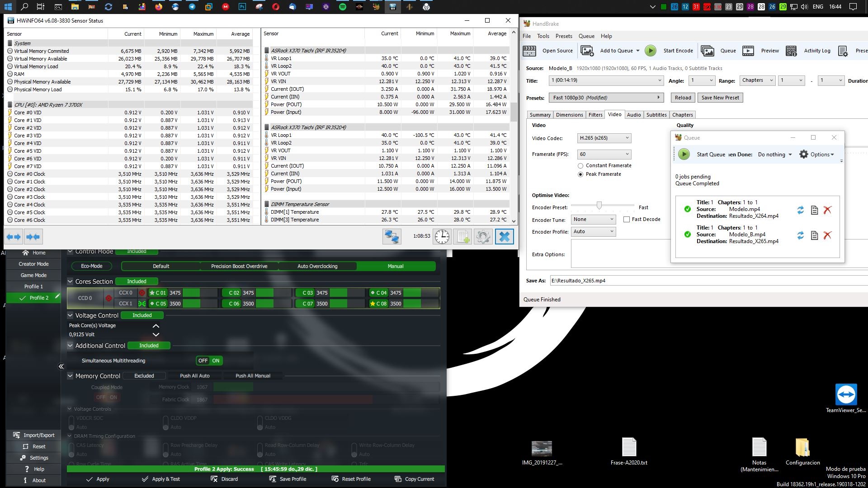Open Framerate FPS 60 dropdown
Image resolution: width=868 pixels, height=488 pixels.
(604, 154)
